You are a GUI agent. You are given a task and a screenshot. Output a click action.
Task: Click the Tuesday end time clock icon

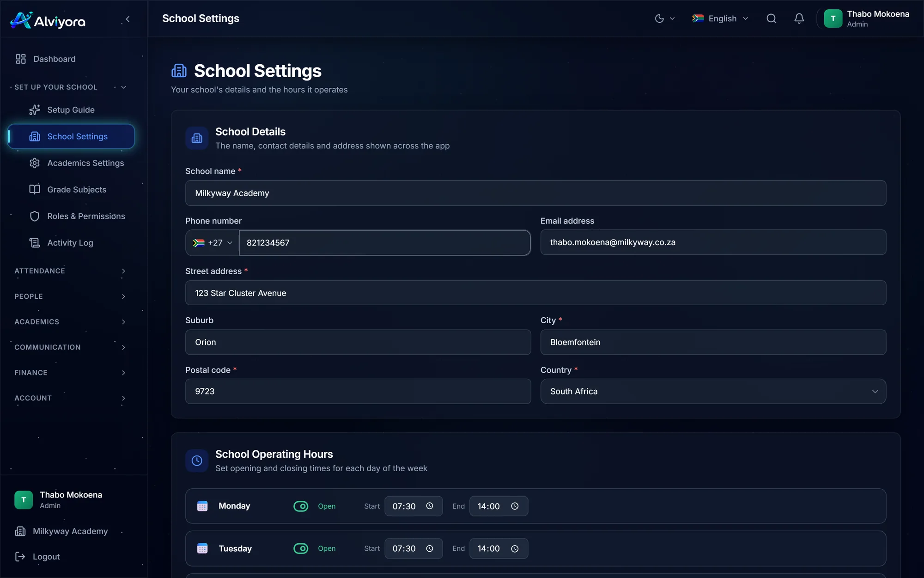515,548
